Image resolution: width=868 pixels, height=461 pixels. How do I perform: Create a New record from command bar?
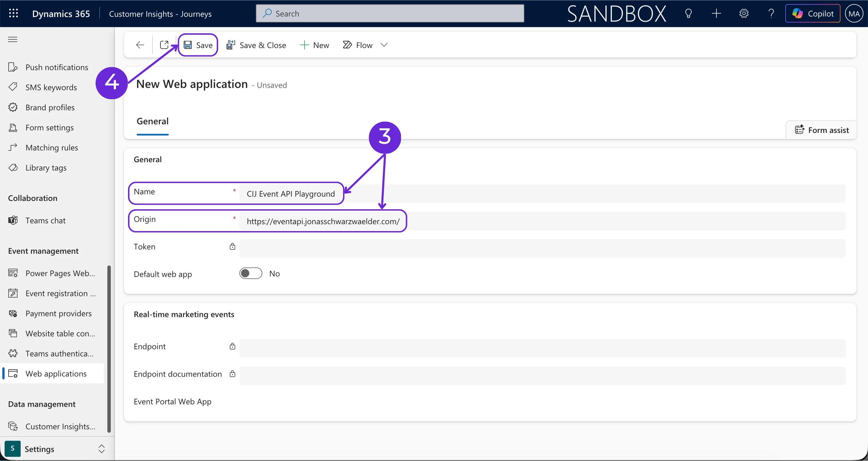point(314,45)
